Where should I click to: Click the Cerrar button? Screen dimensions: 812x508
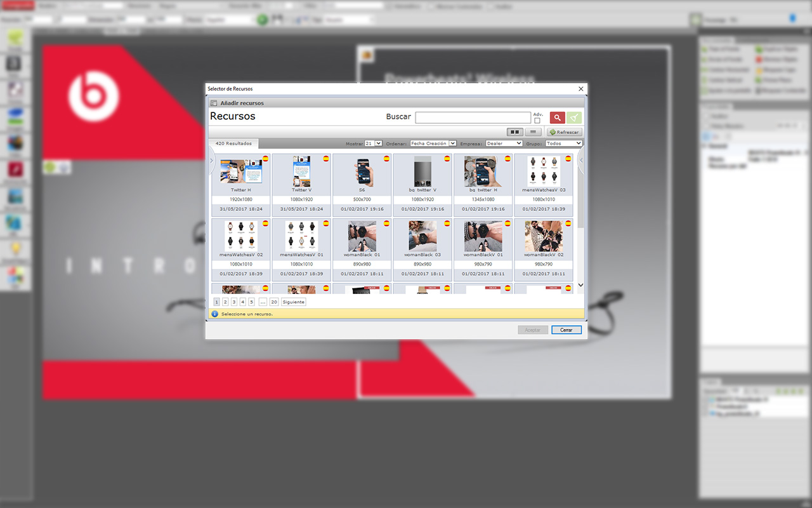point(566,330)
